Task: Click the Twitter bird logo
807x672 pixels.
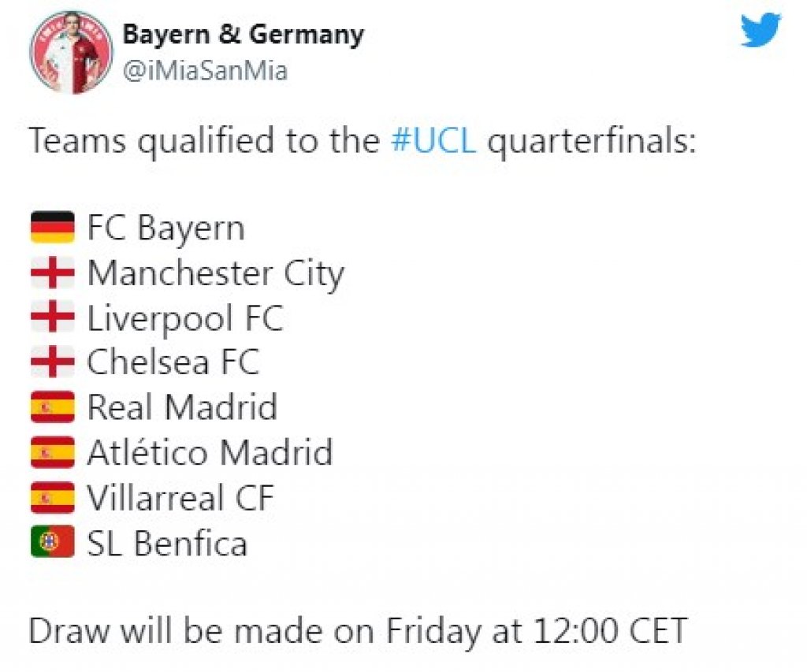Action: [x=761, y=30]
